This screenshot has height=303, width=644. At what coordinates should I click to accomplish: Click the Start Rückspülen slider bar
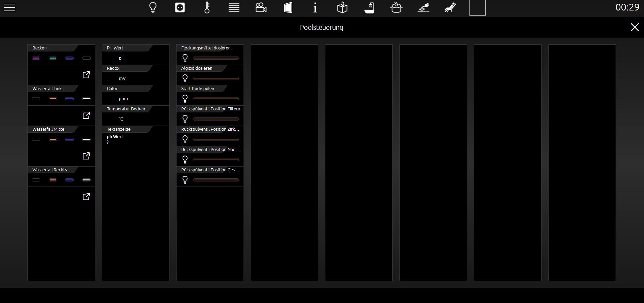pyautogui.click(x=216, y=99)
